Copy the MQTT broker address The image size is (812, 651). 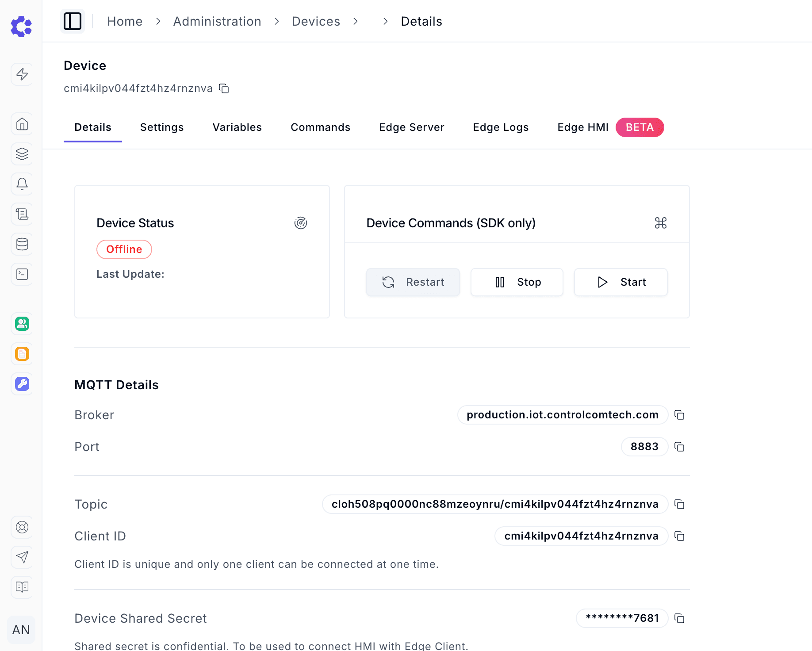(679, 415)
